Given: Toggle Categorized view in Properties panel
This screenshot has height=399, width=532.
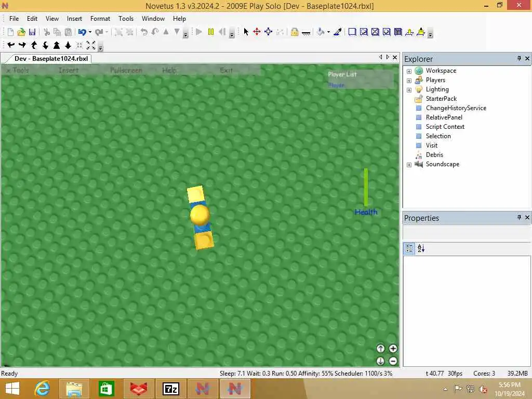Looking at the screenshot, I should [409, 248].
